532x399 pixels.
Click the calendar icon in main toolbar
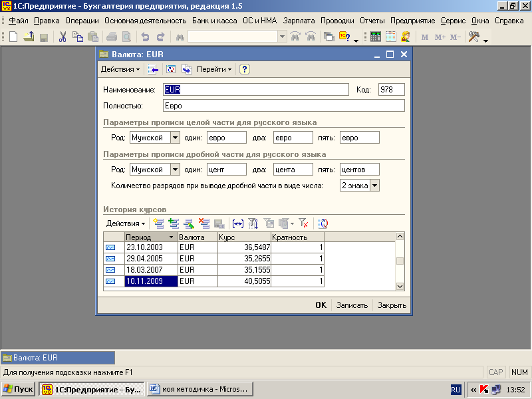[x=390, y=37]
